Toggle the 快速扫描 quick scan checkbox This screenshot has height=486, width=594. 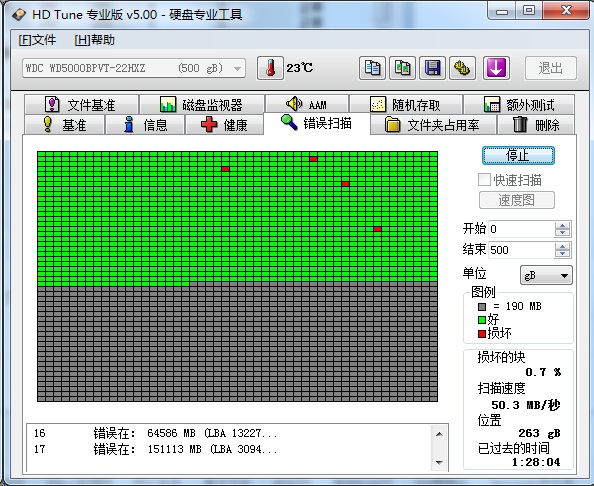click(x=484, y=180)
